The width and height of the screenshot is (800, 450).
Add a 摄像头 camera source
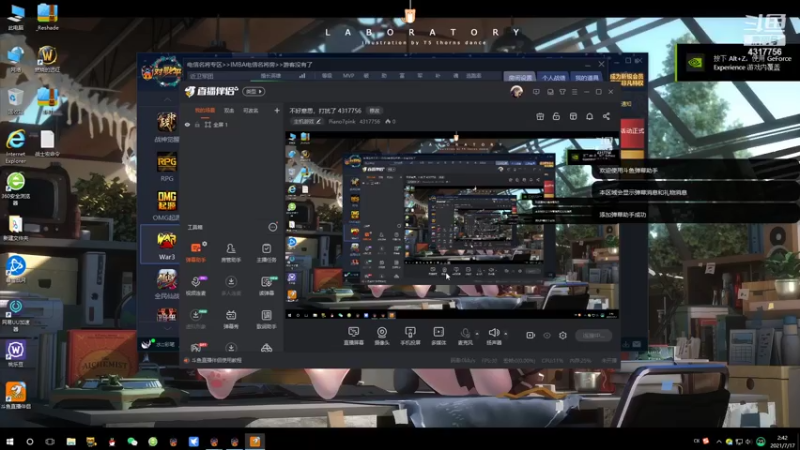coord(382,336)
